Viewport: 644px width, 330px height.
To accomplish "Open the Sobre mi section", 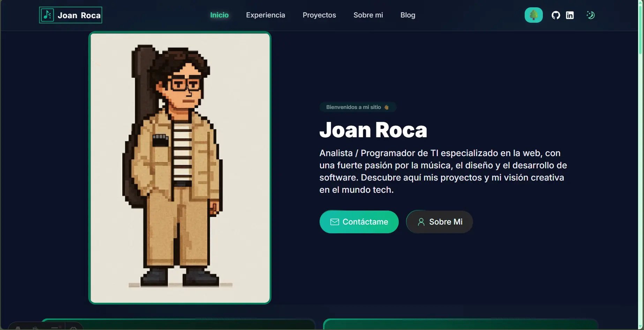I will point(368,15).
